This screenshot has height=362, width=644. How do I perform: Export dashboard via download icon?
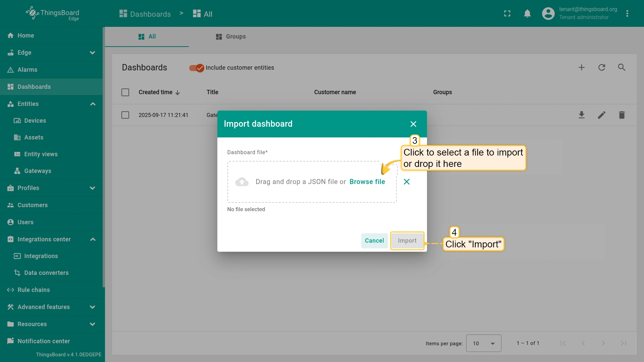pyautogui.click(x=582, y=115)
